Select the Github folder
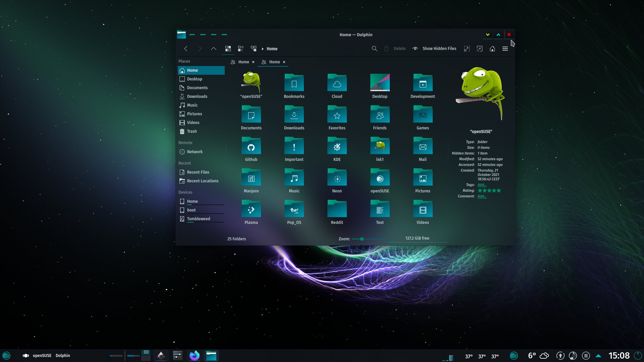 pos(251,149)
